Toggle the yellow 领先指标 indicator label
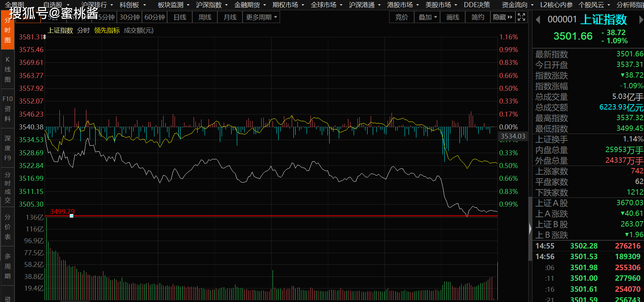This screenshot has height=302, width=644. [107, 30]
